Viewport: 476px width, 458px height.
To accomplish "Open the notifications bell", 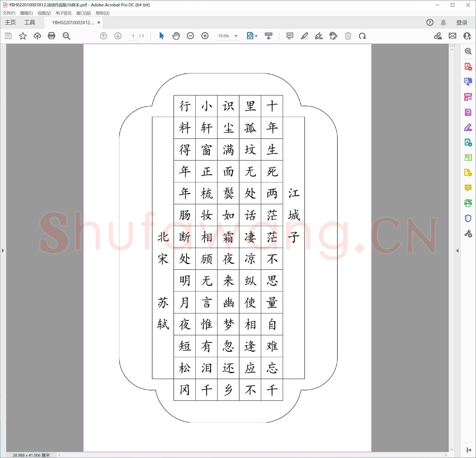I will coord(443,22).
